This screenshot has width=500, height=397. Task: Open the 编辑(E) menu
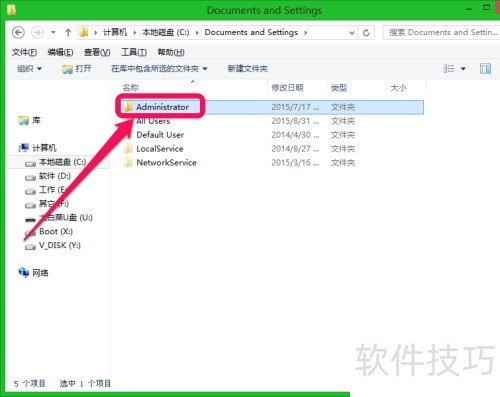60,52
